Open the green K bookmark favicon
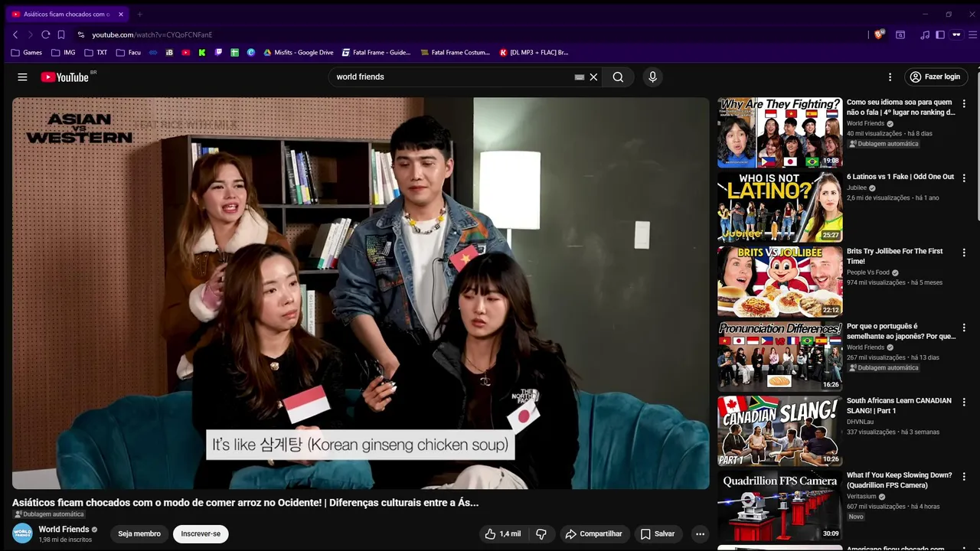980x551 pixels. click(x=202, y=53)
